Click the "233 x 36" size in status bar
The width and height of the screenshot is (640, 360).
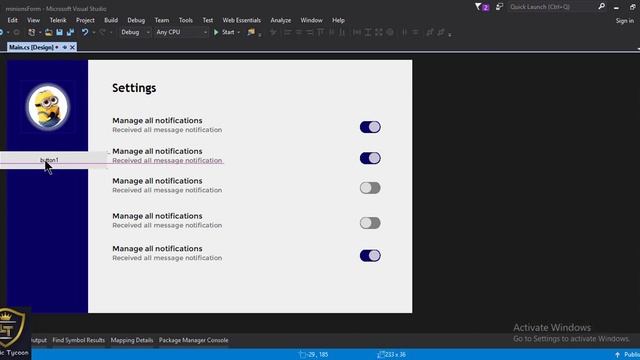(395, 355)
